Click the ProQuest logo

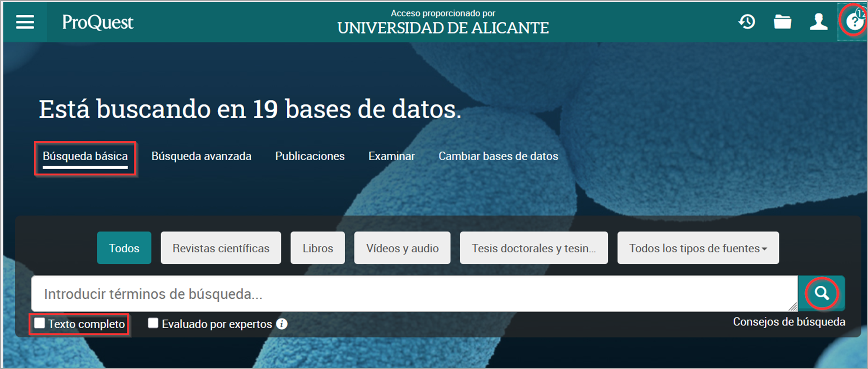click(x=97, y=22)
